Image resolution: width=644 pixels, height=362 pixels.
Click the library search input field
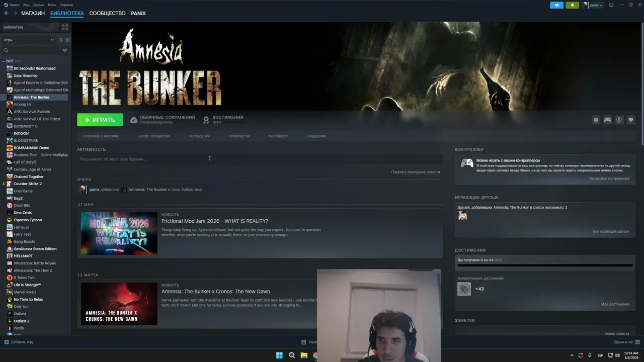tap(35, 50)
